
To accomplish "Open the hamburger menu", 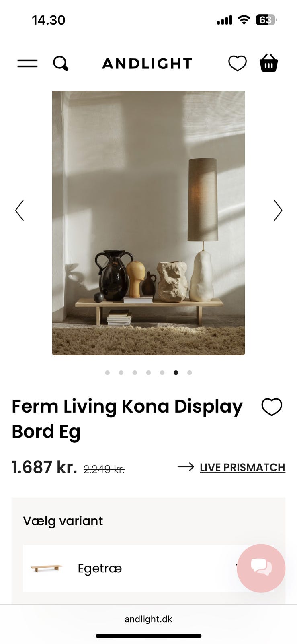I will pos(27,63).
